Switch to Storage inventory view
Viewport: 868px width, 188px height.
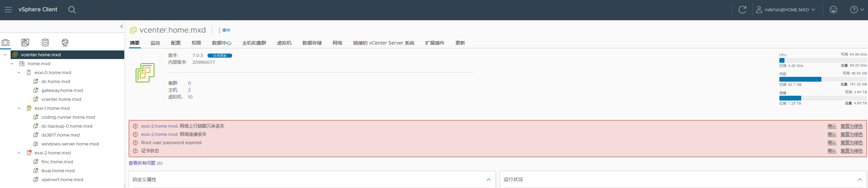tap(45, 43)
